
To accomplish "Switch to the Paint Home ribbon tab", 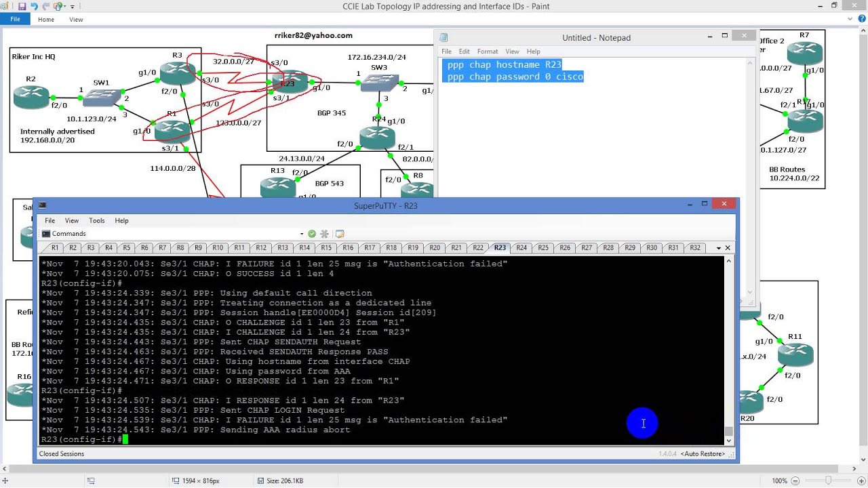I will (46, 20).
